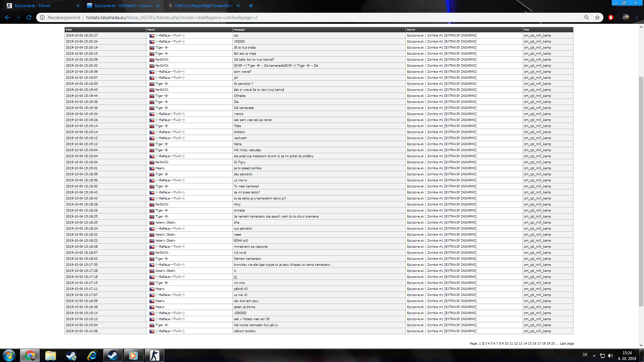644x362 pixels.
Task: Open the Counter-Strike taskbar icon
Action: [x=154, y=355]
